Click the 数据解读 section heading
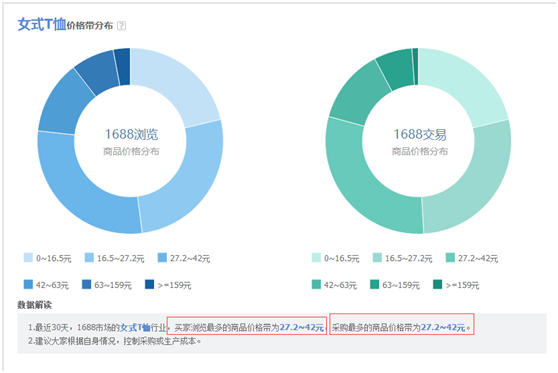This screenshot has width=558, height=373. (x=34, y=305)
